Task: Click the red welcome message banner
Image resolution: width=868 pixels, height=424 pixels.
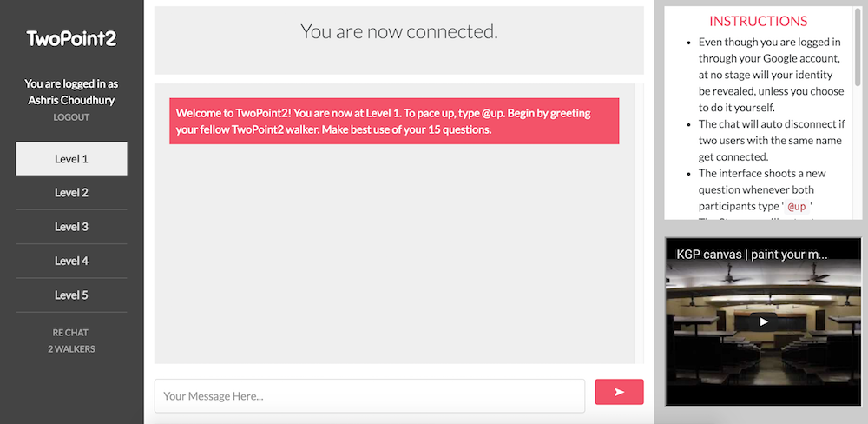Action: click(x=394, y=122)
